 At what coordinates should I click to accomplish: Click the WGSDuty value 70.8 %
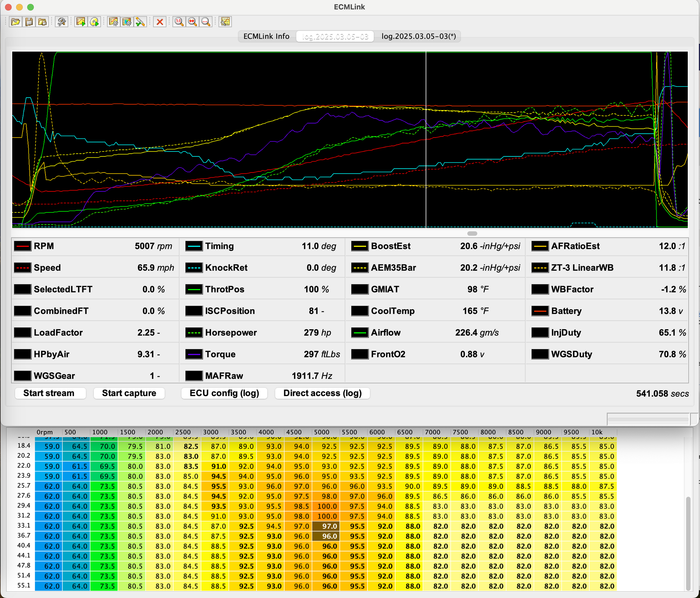tap(672, 354)
